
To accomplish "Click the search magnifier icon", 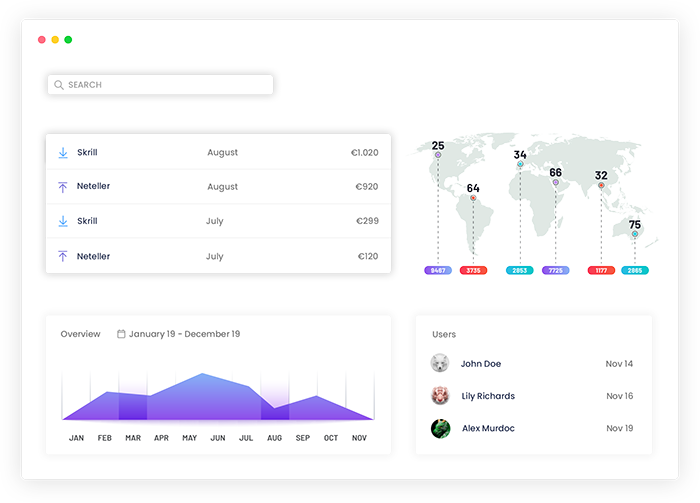I will click(59, 85).
